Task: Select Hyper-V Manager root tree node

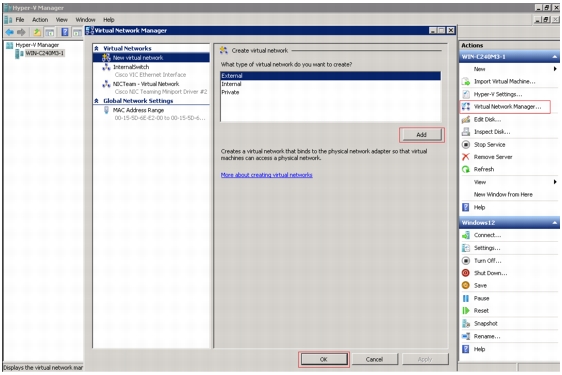Action: click(37, 45)
